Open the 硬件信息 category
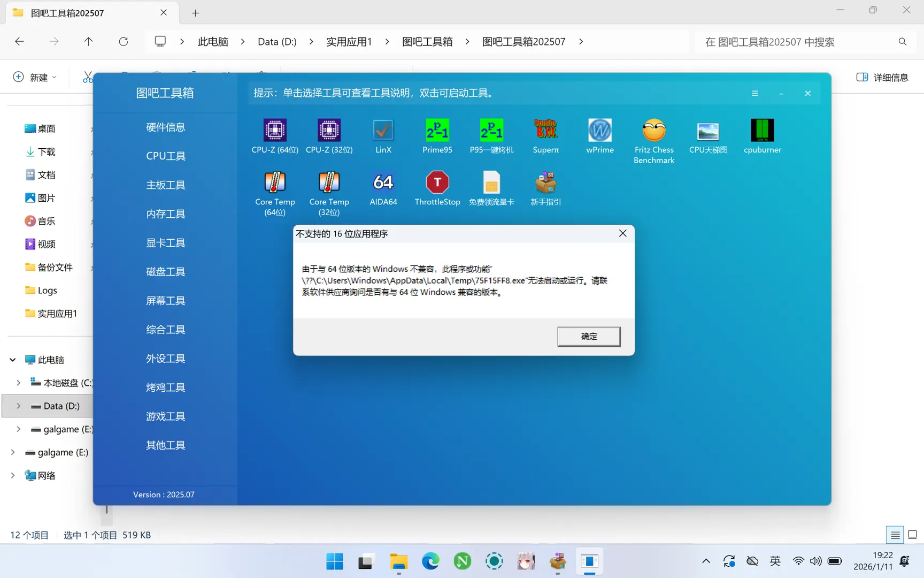This screenshot has width=924, height=578. (x=166, y=127)
